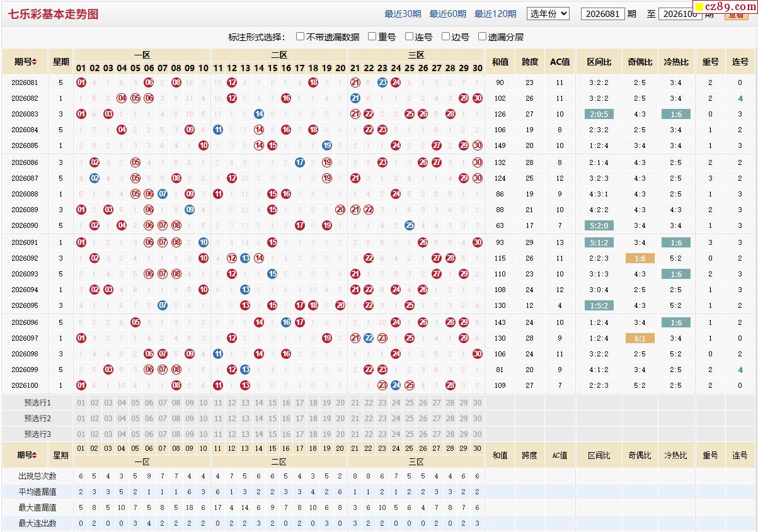The width and height of the screenshot is (758, 532).
Task: Click blue ball 13 in row 2026099
Action: point(245,370)
